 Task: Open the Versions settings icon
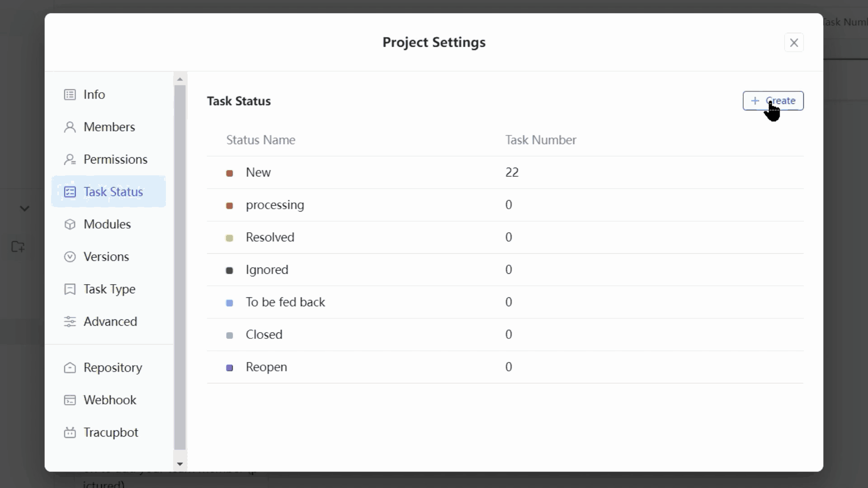[x=71, y=257]
